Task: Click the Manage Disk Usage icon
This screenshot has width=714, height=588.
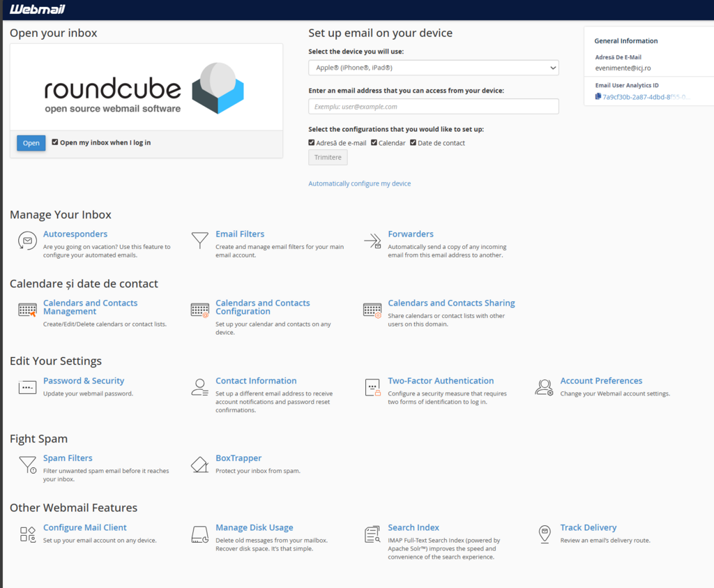Action: coord(200,535)
